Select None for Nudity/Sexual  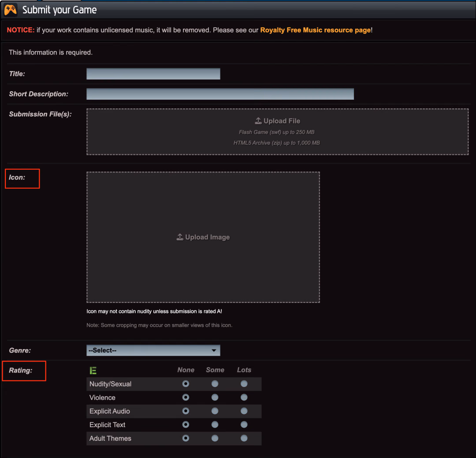(x=186, y=384)
